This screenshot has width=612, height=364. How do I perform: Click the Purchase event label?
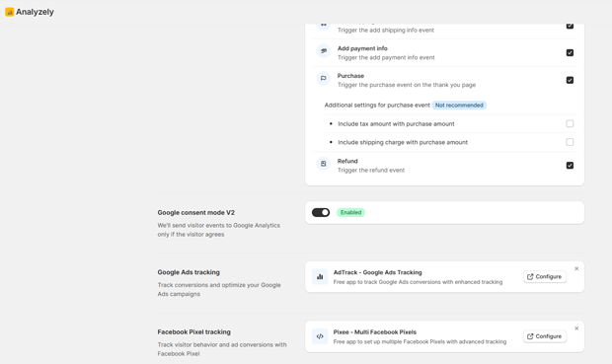[x=350, y=76]
